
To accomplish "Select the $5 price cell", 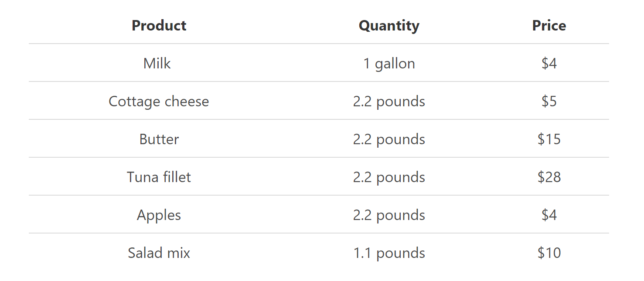I will click(x=549, y=102).
